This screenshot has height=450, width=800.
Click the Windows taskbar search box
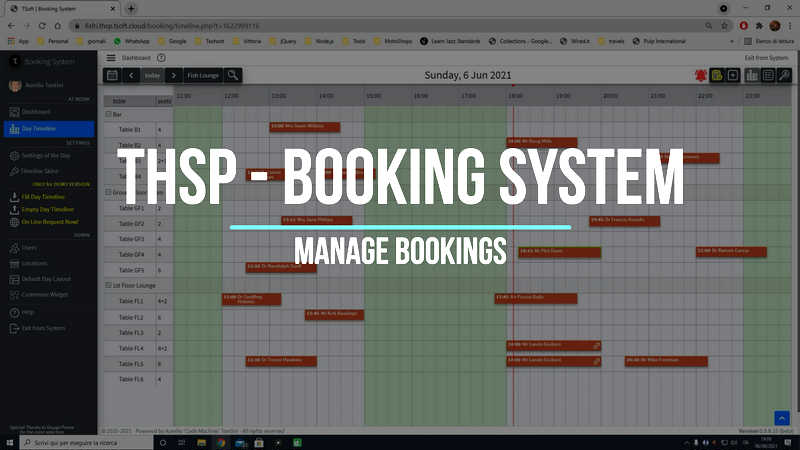pyautogui.click(x=80, y=442)
